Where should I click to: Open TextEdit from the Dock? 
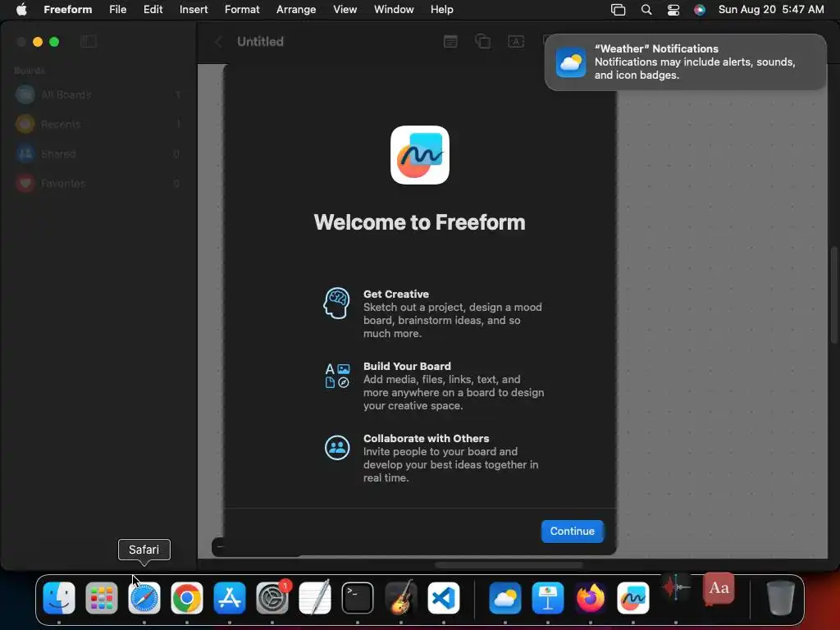(x=315, y=598)
